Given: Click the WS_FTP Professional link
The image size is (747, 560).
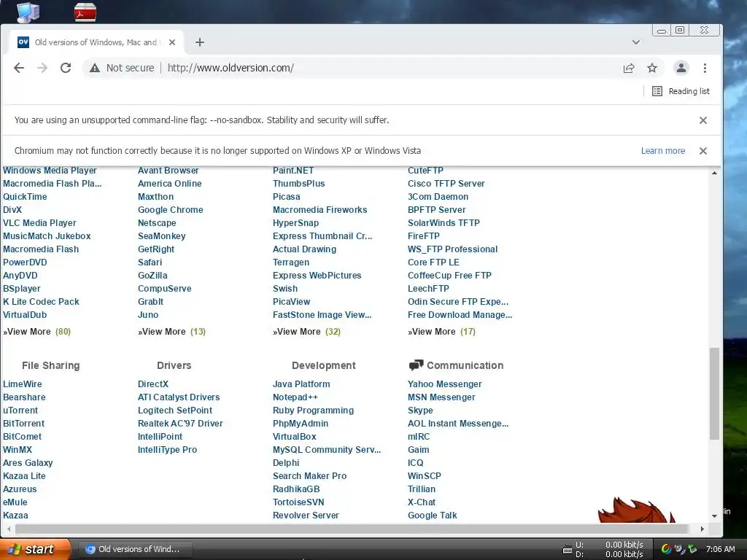Looking at the screenshot, I should (x=452, y=249).
